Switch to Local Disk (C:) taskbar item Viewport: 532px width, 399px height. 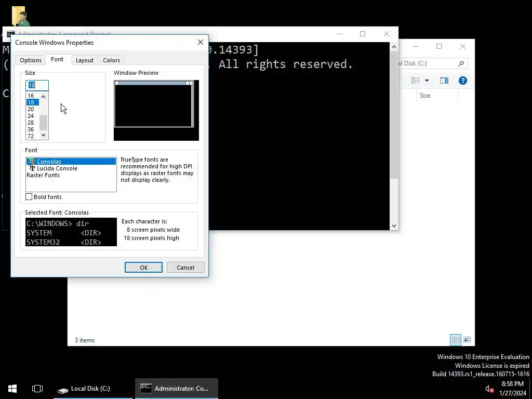(93, 389)
